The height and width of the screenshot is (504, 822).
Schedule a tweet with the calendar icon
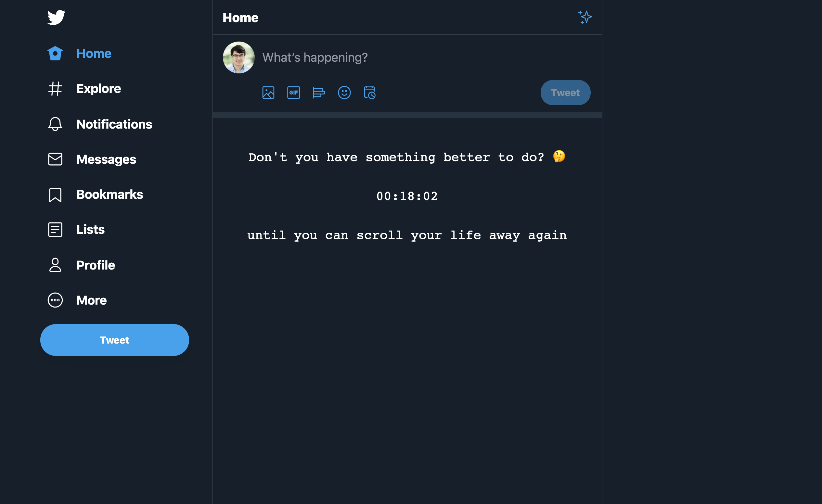pos(370,93)
